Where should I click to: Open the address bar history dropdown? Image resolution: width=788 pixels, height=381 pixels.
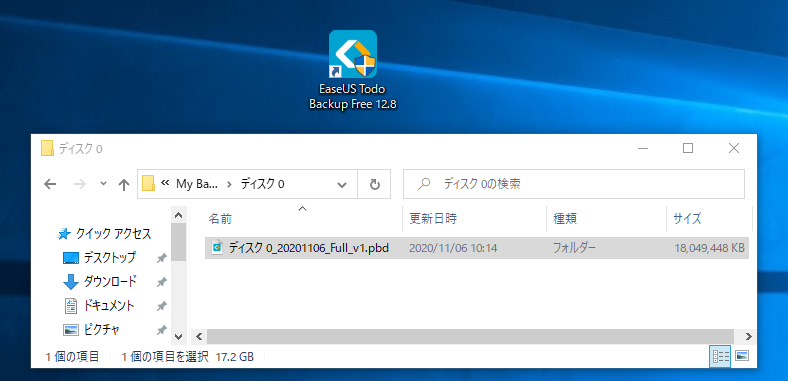[342, 184]
